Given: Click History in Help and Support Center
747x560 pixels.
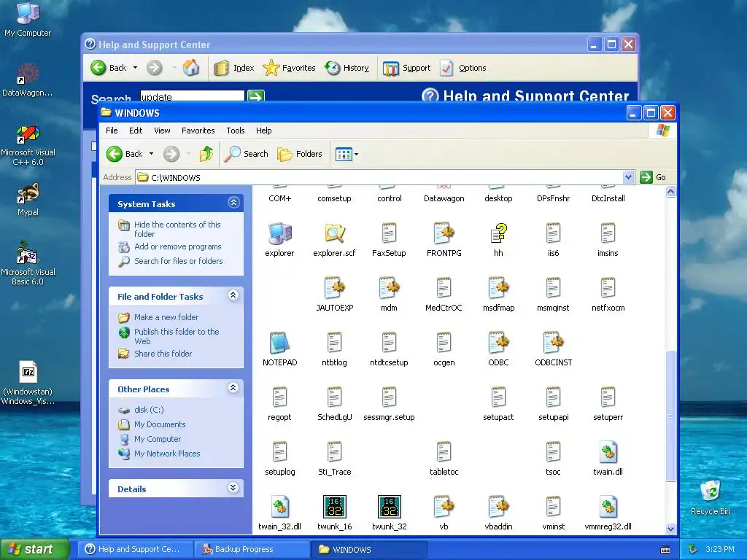Looking at the screenshot, I should 347,68.
